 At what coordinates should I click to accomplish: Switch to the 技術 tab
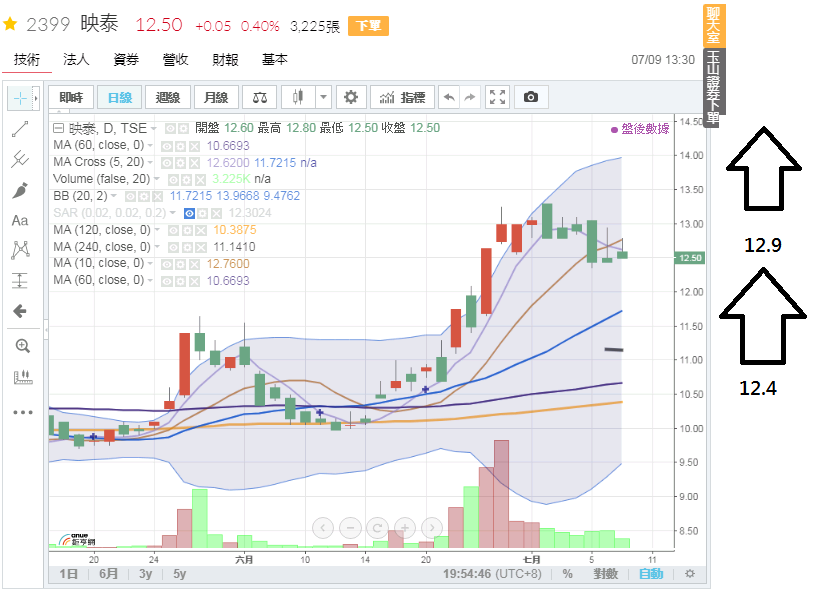click(26, 59)
